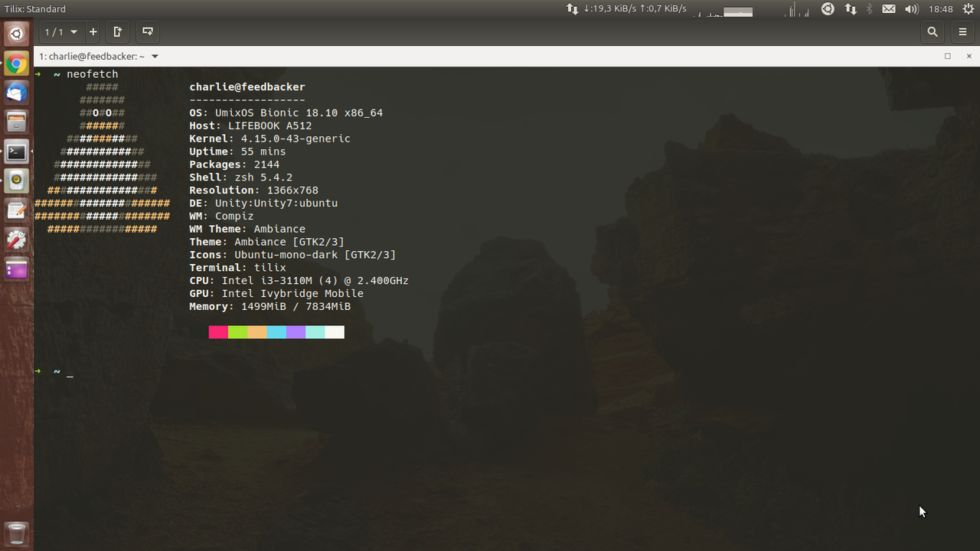Screen dimensions: 980x551
Task: Maximize the terminal pane
Action: 947,56
